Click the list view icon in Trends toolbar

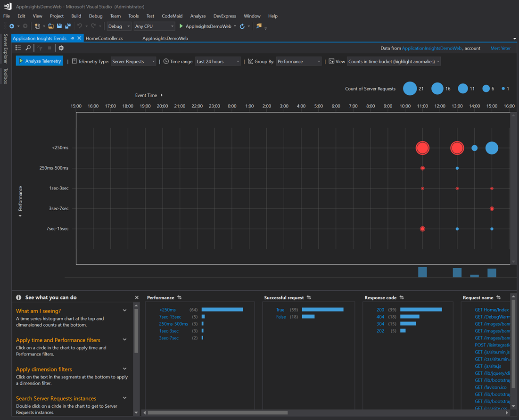point(18,48)
